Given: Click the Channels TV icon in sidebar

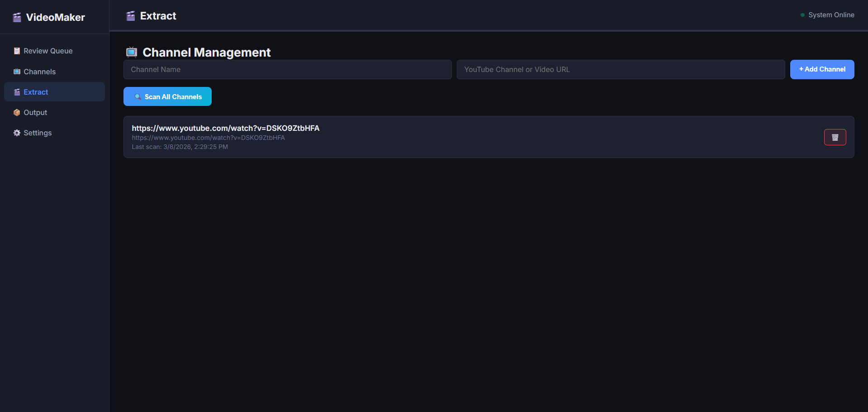Looking at the screenshot, I should pos(16,72).
